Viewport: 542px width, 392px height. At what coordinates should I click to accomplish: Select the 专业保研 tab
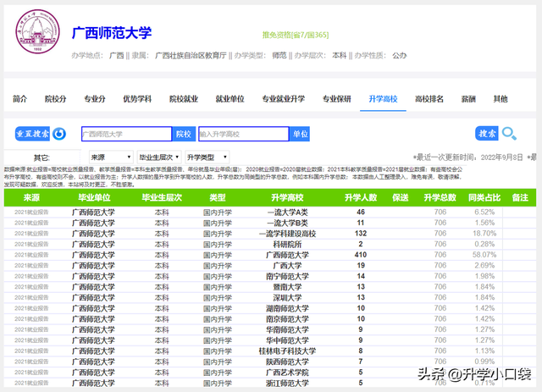point(337,99)
